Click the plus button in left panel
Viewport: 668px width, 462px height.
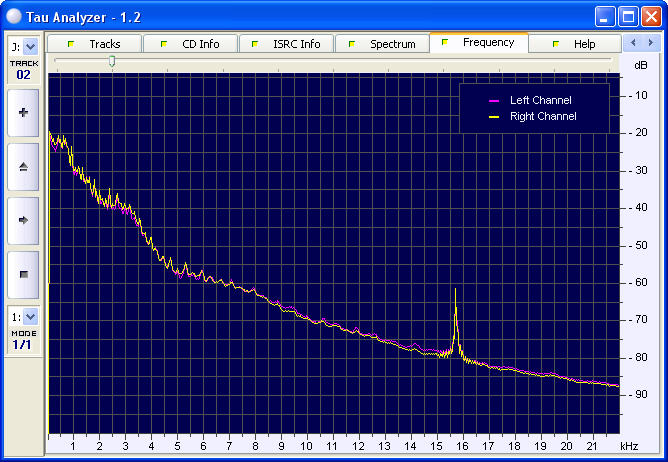23,113
